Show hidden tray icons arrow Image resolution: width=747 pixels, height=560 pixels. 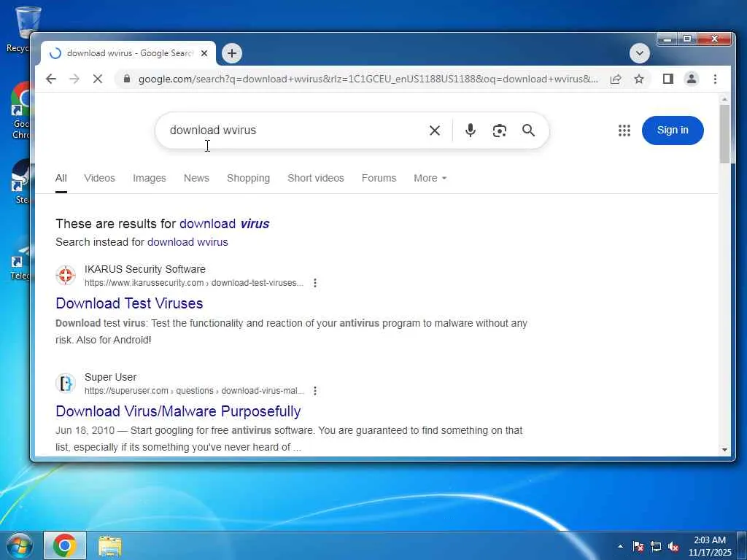click(x=620, y=547)
